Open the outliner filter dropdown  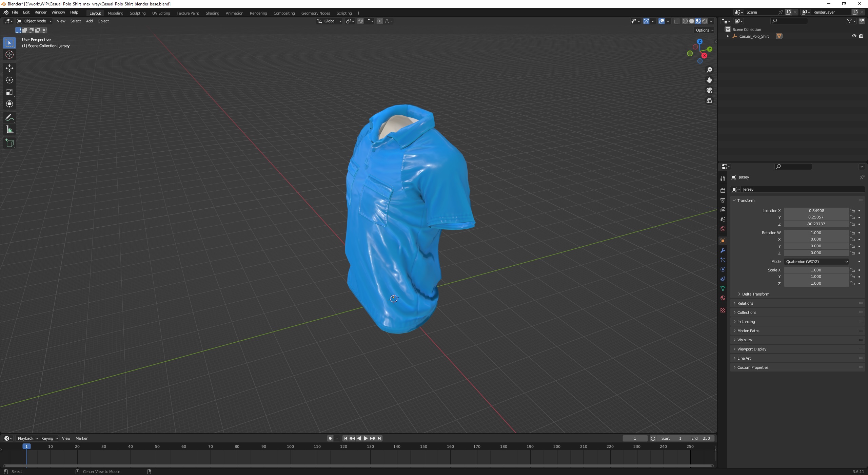(x=851, y=21)
